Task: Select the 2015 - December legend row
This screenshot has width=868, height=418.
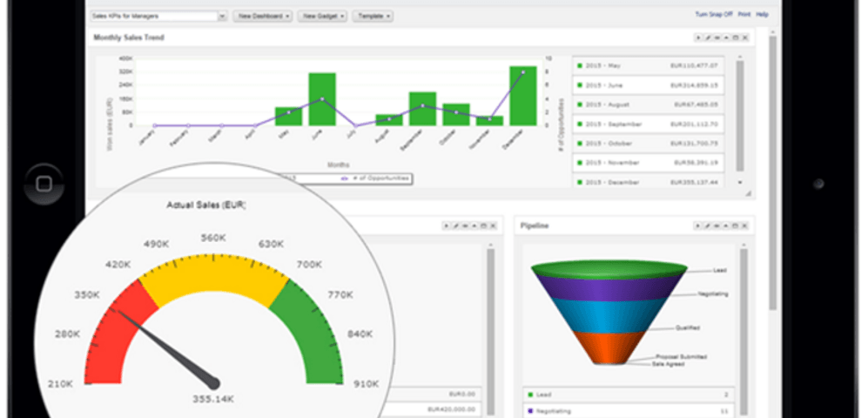Action: tap(648, 182)
